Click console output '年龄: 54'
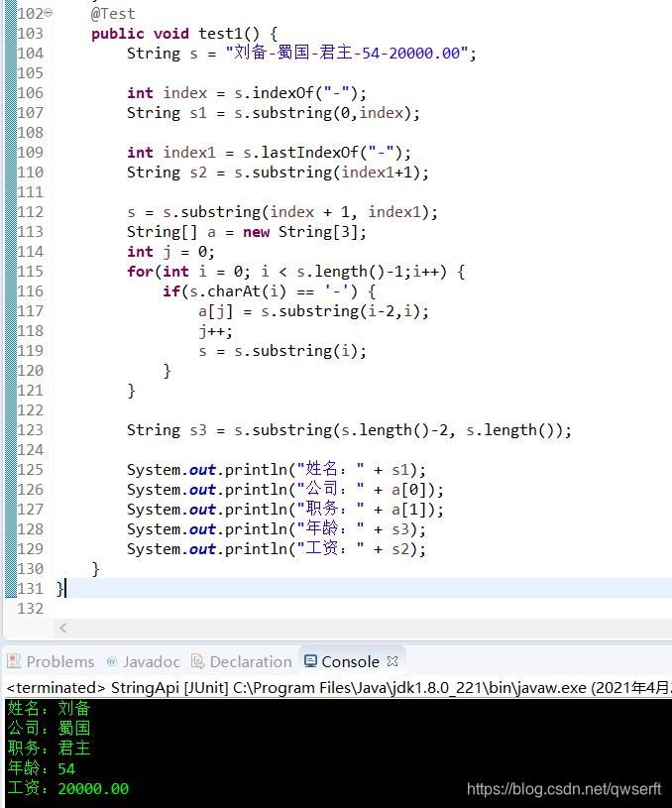The height and width of the screenshot is (808, 672). click(x=42, y=768)
